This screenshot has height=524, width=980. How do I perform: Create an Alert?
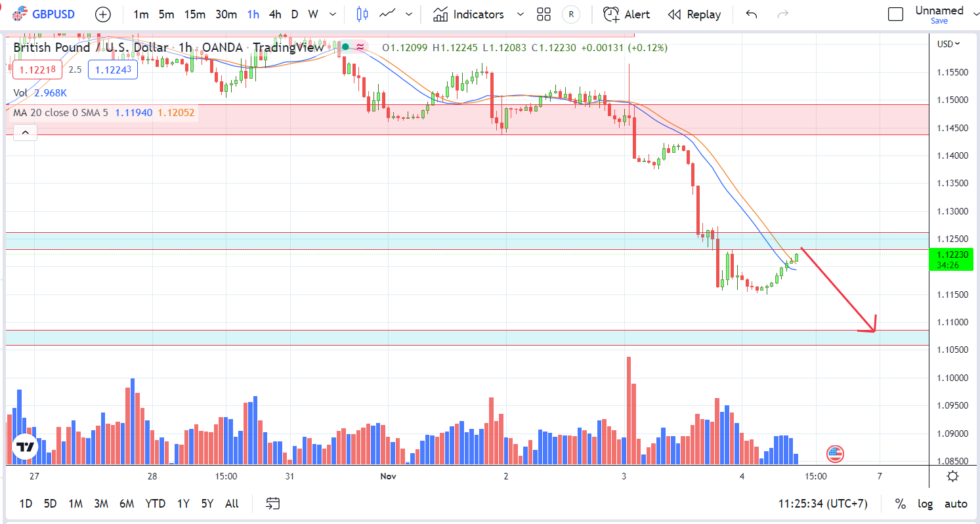point(627,14)
